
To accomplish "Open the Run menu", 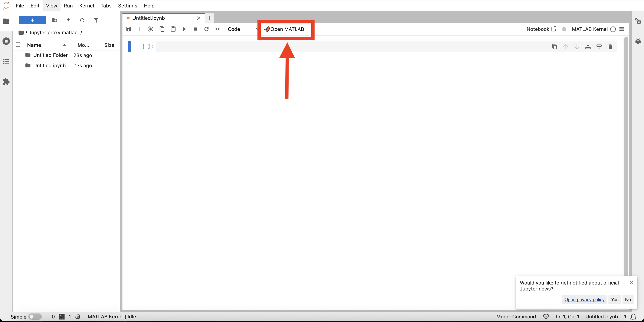I will 68,6.
